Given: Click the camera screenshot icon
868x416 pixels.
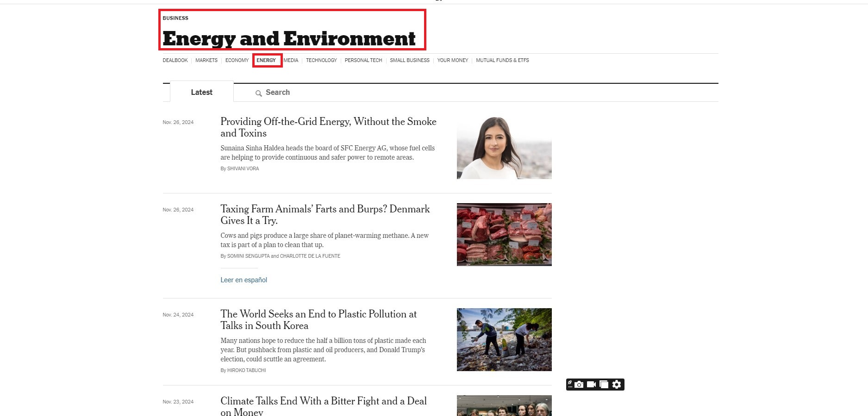Looking at the screenshot, I should (579, 385).
